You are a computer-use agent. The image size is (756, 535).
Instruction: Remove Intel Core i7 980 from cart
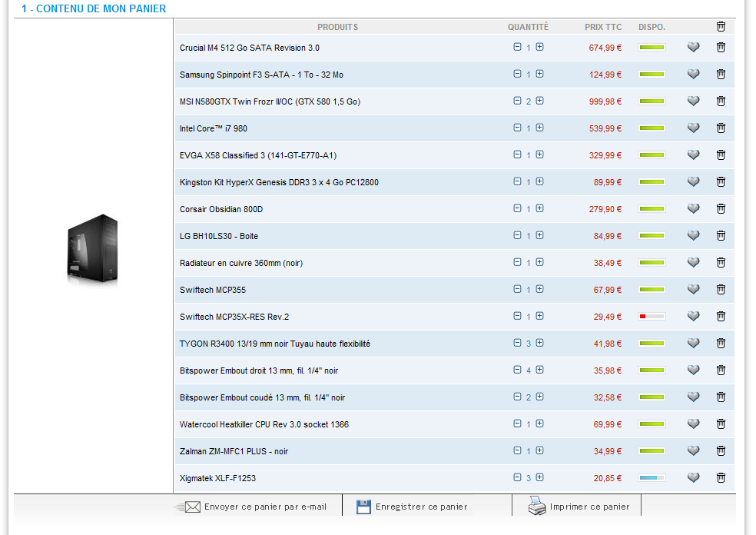(721, 128)
